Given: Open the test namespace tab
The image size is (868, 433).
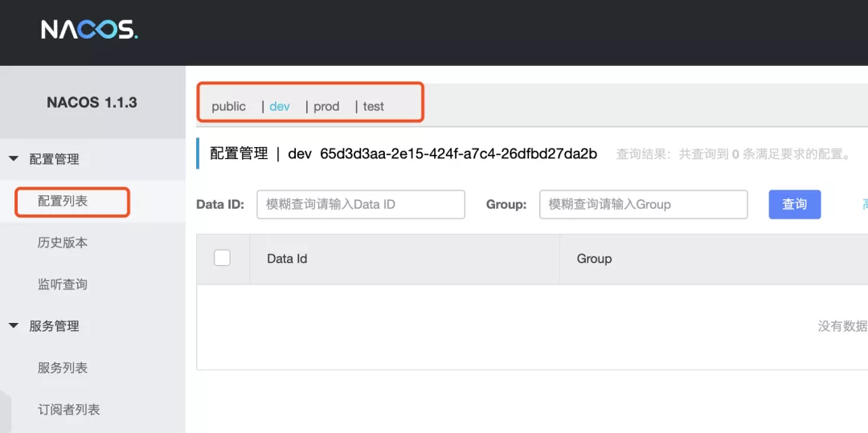Looking at the screenshot, I should 374,106.
